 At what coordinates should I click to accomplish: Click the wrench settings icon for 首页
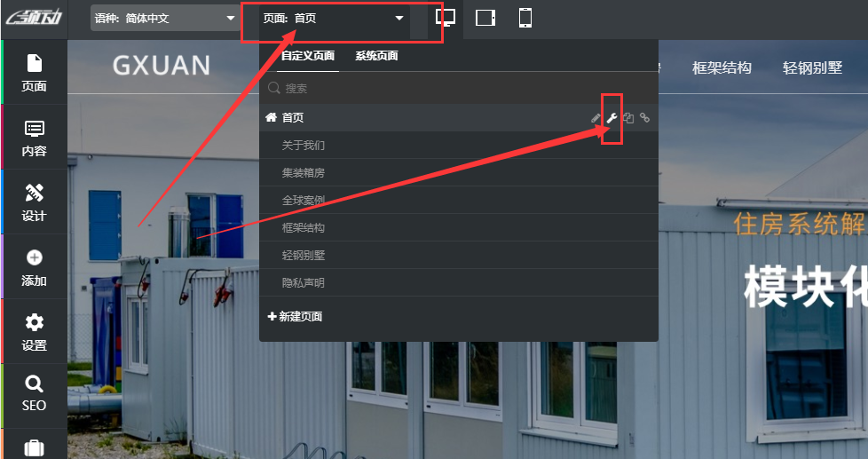612,117
